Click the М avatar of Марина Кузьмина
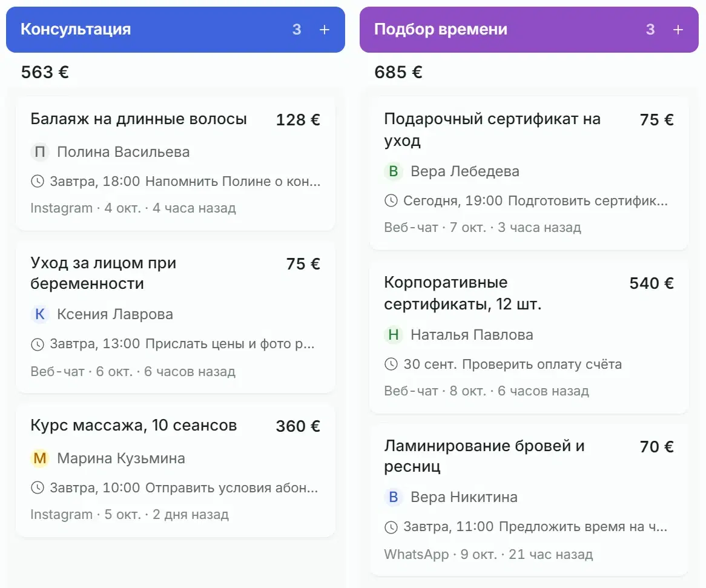The height and width of the screenshot is (588, 706). pyautogui.click(x=39, y=458)
